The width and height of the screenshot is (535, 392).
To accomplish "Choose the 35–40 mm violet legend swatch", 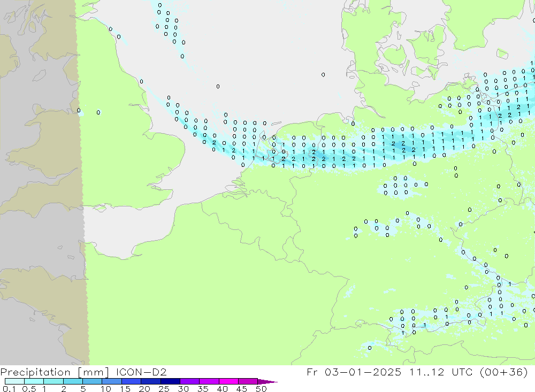I will click(209, 381).
